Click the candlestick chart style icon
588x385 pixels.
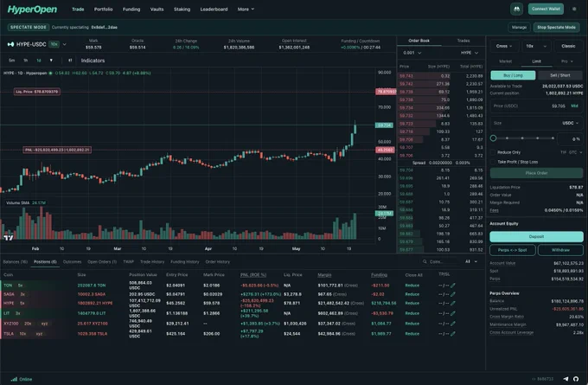(x=70, y=61)
